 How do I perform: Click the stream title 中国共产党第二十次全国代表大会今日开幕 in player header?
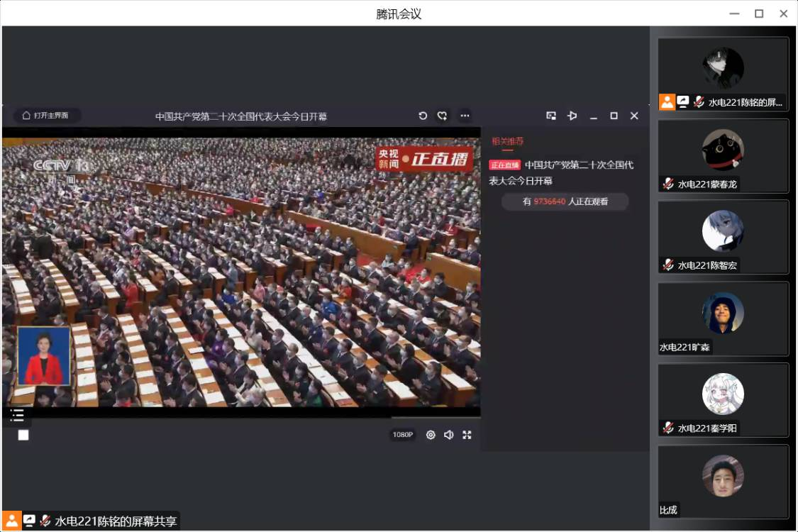pos(240,116)
